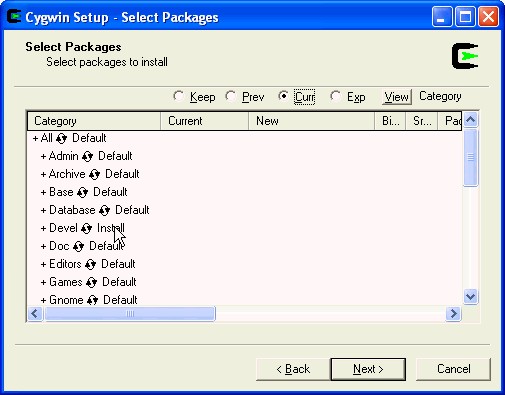This screenshot has width=505, height=395.
Task: Expand the All category tree
Action: click(x=35, y=139)
